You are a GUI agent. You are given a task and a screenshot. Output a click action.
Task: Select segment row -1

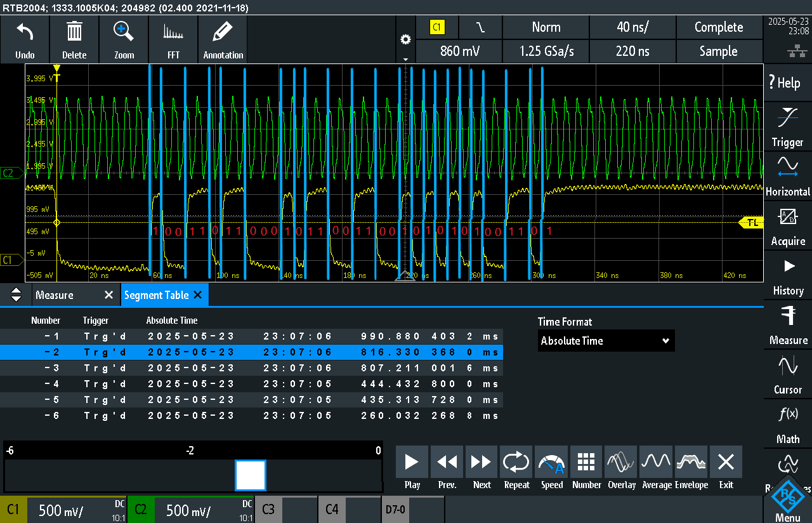click(252, 336)
